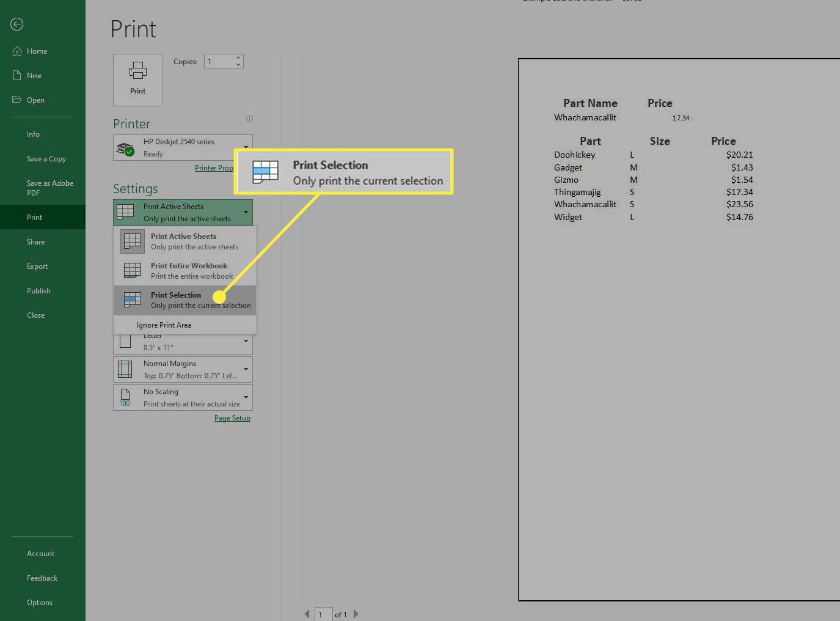Click the back arrow circle icon
Image resolution: width=840 pixels, height=621 pixels.
tap(17, 24)
